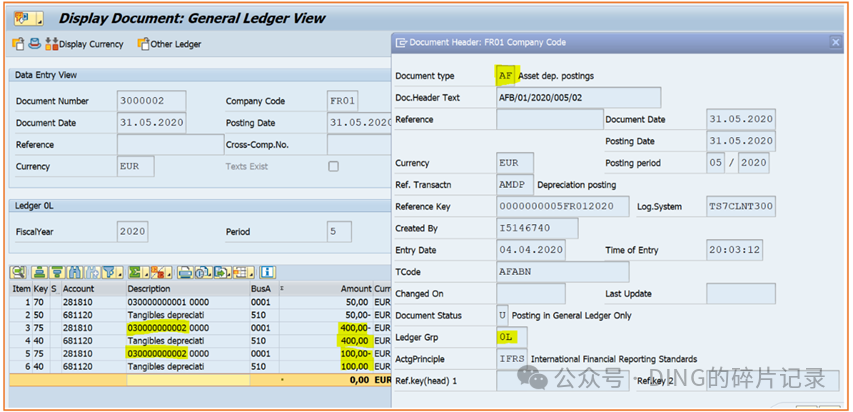Click the Amount column header
853x412 pixels.
326,289
